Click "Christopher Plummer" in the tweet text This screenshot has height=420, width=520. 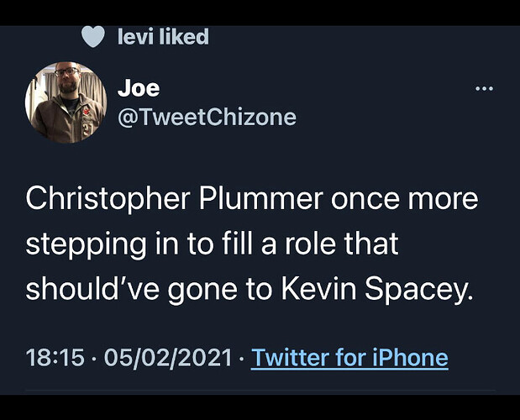160,201
